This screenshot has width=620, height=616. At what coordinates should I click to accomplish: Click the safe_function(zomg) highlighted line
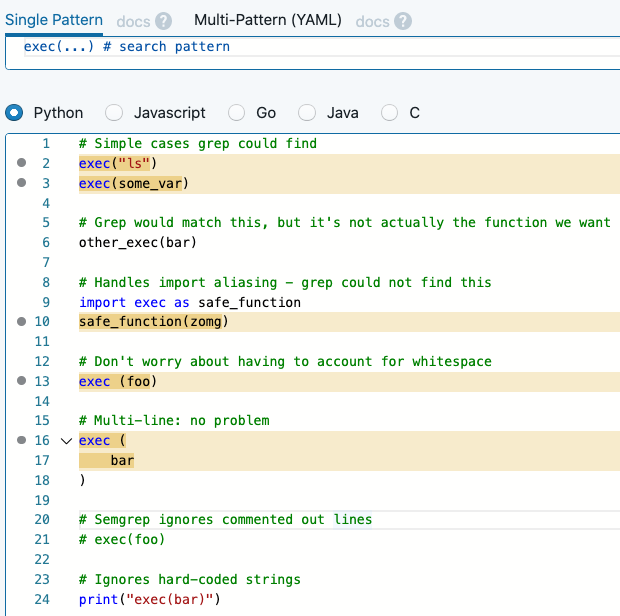click(153, 321)
